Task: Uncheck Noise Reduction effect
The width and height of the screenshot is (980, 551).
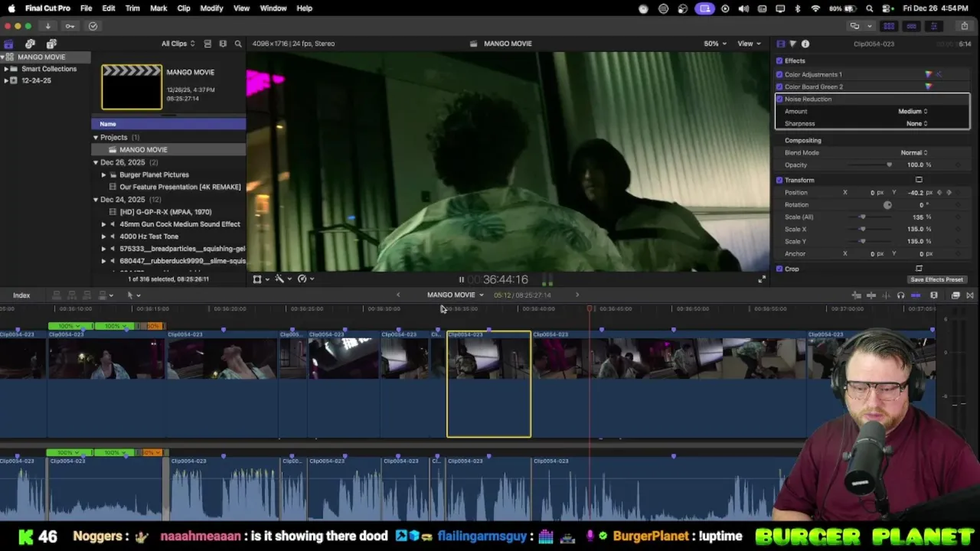Action: pos(779,99)
